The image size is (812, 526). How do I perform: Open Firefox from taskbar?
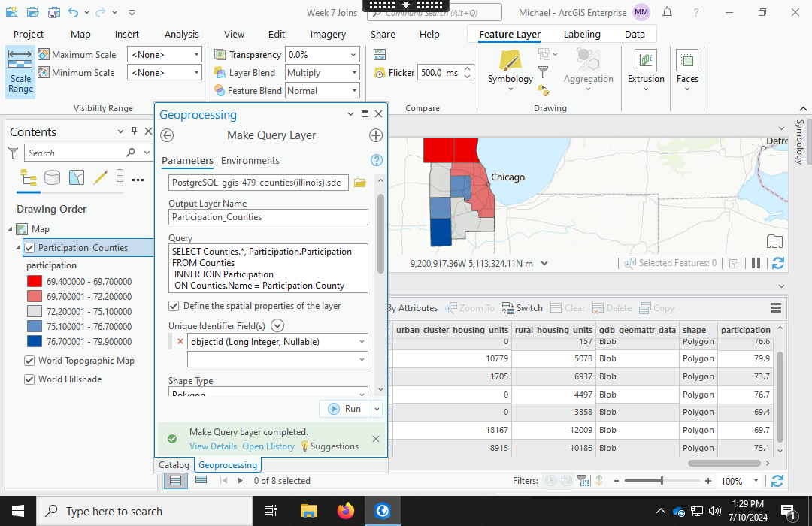point(345,511)
